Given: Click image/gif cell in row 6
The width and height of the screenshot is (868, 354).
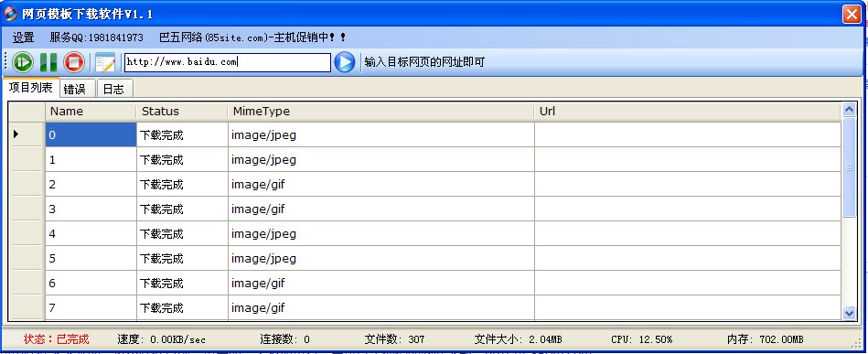Looking at the screenshot, I should 380,283.
